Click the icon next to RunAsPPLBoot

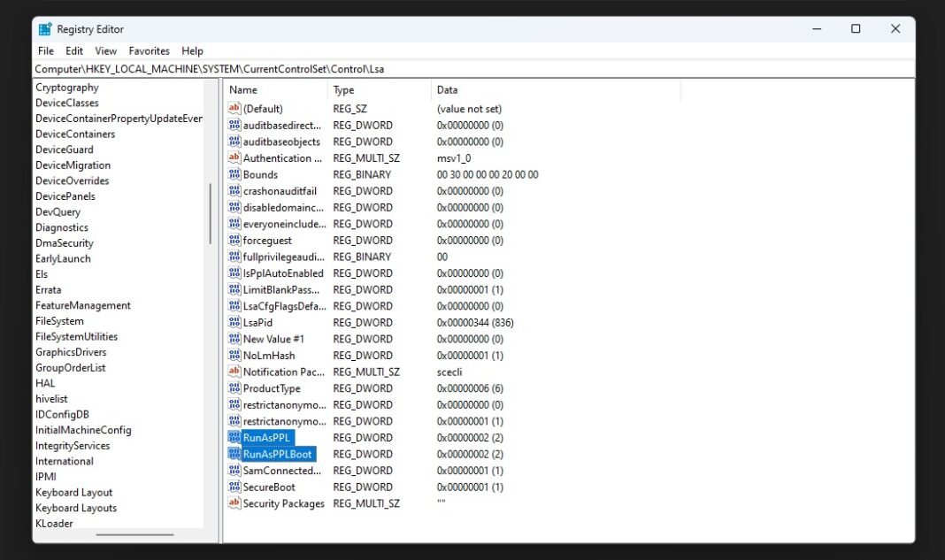(x=234, y=454)
